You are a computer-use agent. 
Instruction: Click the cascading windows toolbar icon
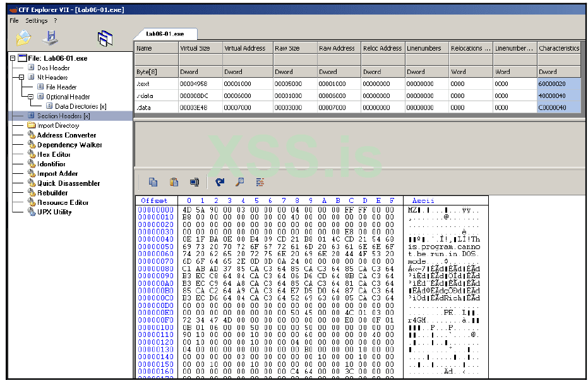click(x=105, y=39)
